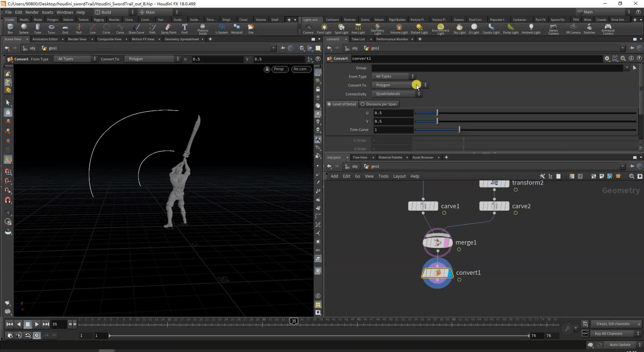The image size is (644, 352).
Task: Open viewport From Type dropdown
Action: coord(75,59)
